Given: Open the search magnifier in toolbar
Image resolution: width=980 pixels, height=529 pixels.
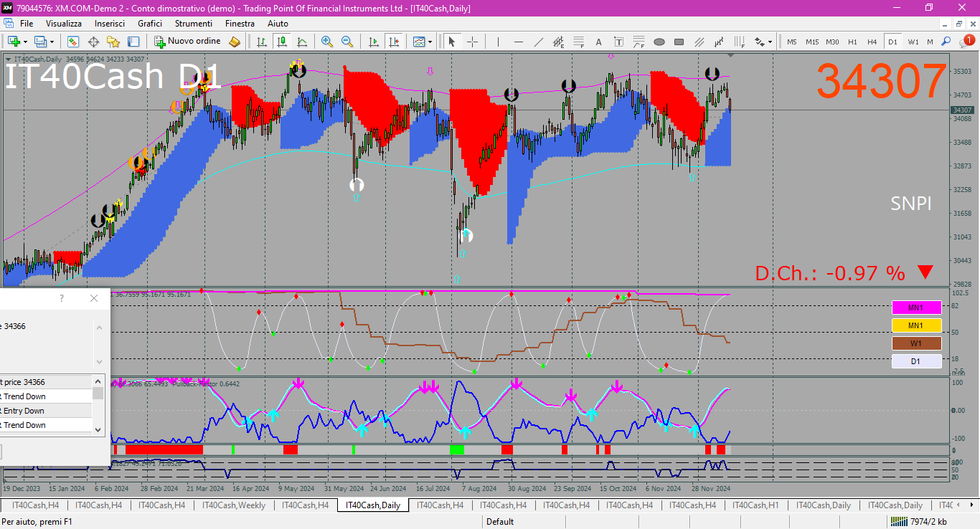Looking at the screenshot, I should pyautogui.click(x=946, y=42).
